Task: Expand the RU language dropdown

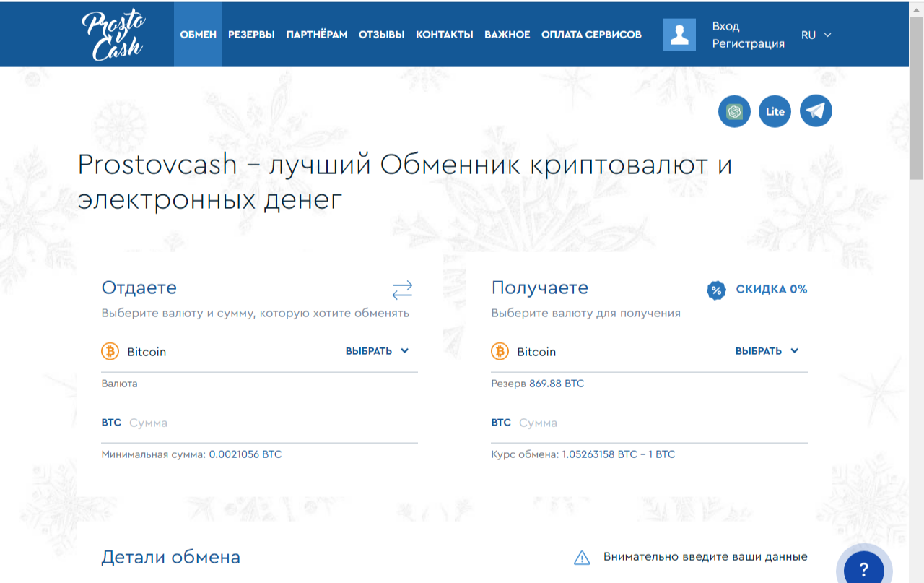Action: 816,35
